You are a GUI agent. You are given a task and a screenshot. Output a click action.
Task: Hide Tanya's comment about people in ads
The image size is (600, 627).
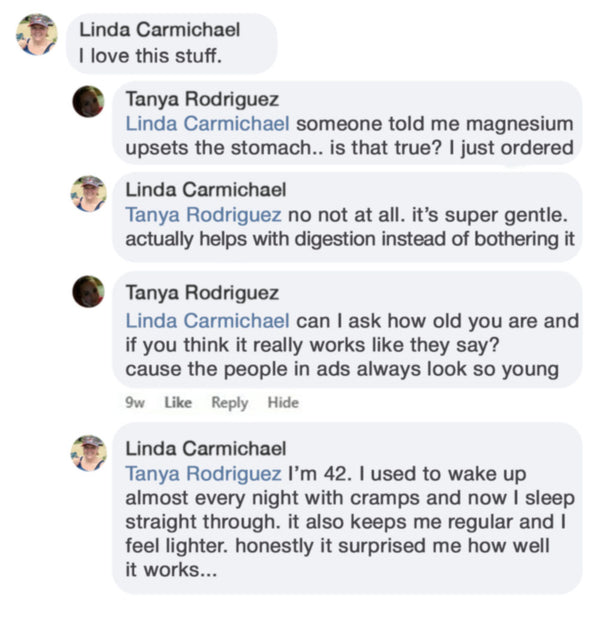coord(283,403)
